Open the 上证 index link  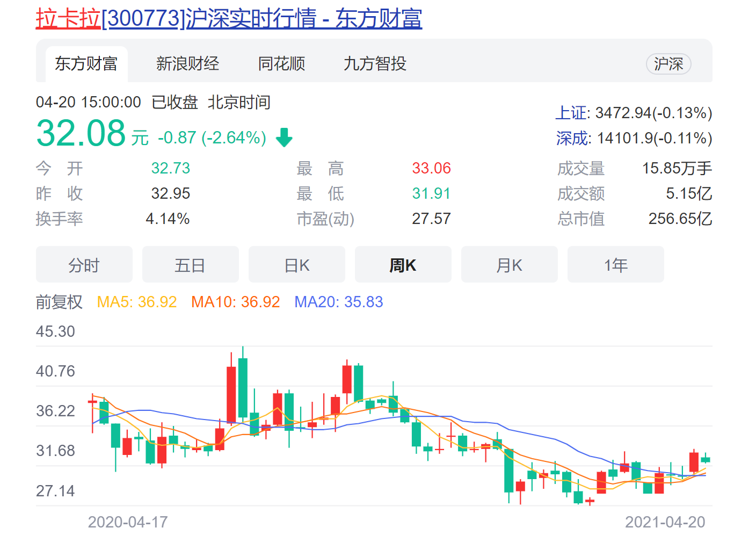click(571, 113)
